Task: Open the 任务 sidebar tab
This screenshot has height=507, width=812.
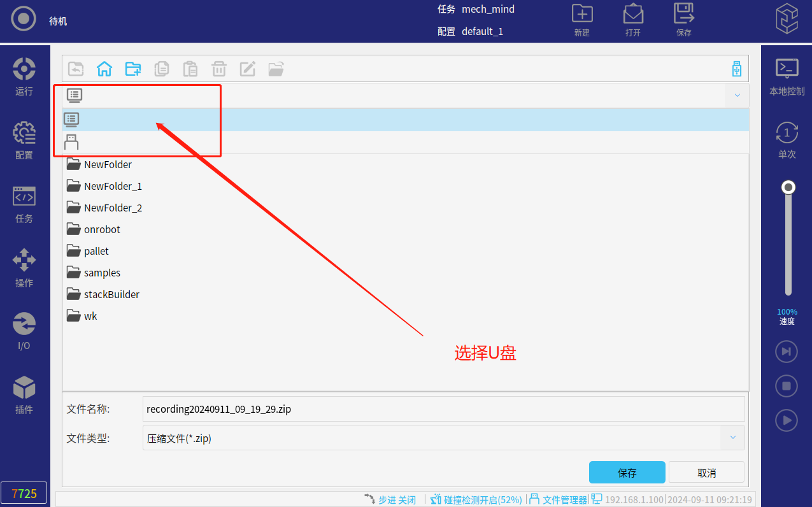Action: 24,204
